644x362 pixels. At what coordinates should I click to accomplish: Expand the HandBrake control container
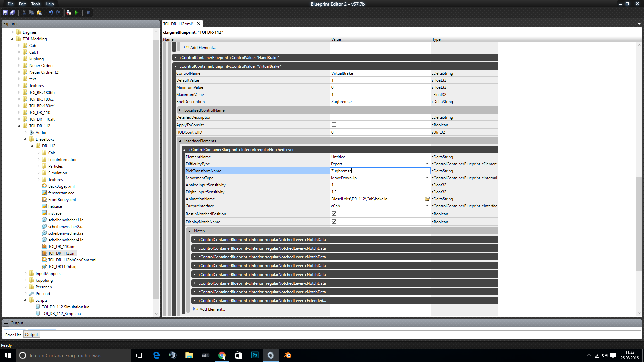click(x=175, y=58)
